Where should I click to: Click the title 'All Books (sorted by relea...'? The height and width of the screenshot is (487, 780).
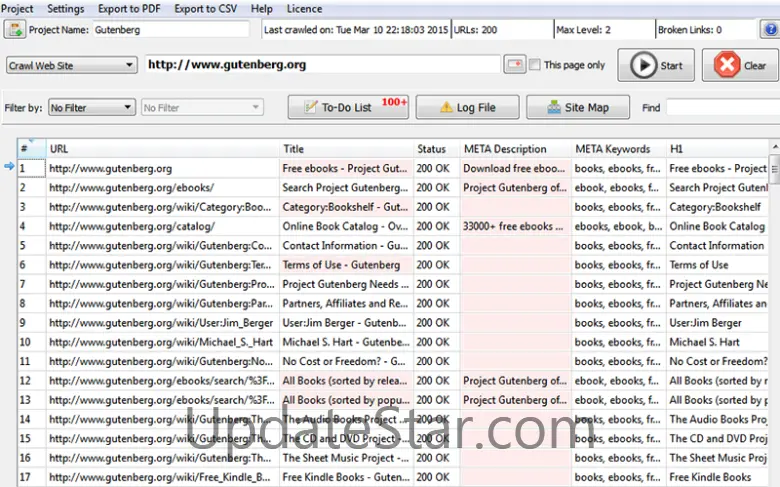[347, 381]
